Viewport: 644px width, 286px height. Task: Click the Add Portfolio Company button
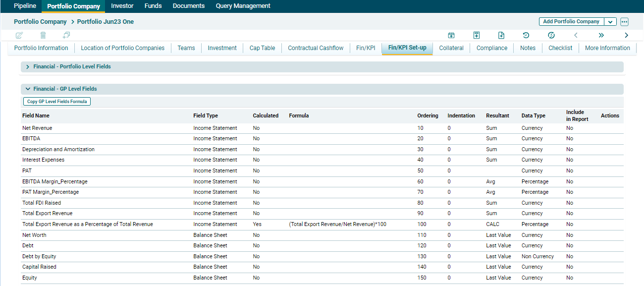(x=571, y=22)
